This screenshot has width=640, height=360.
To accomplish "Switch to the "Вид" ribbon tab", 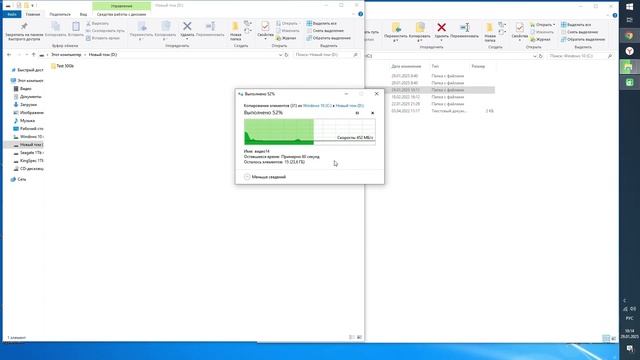I will tap(83, 14).
